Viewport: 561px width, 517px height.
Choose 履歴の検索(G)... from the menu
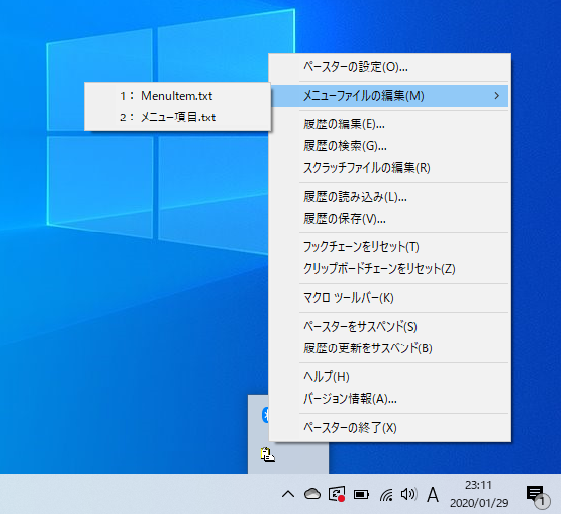point(389,146)
